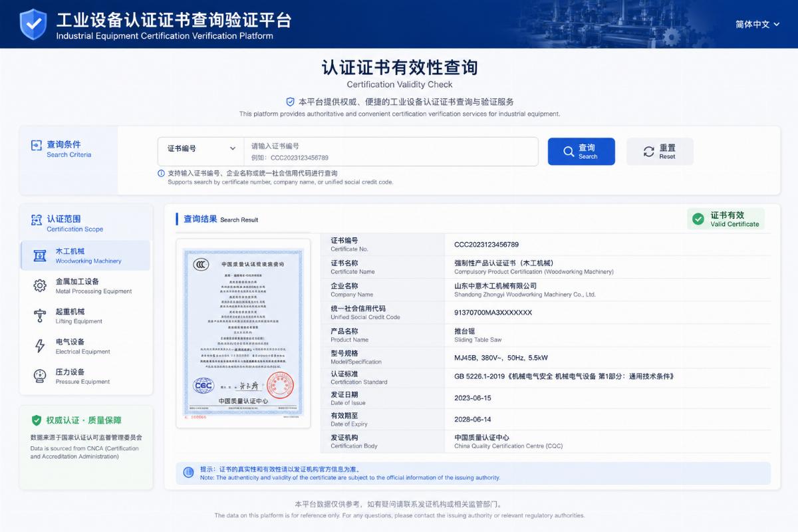Click the woodworking machine icon

40,255
